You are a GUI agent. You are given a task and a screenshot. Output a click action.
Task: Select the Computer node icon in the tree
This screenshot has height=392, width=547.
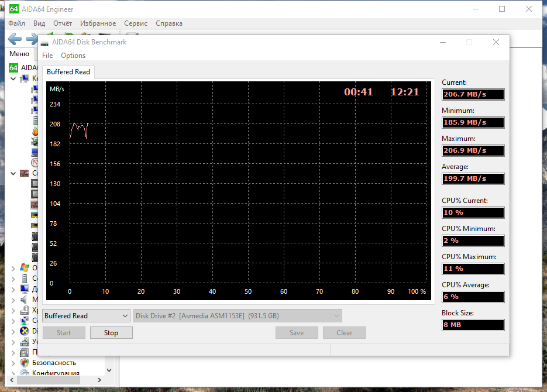point(25,78)
